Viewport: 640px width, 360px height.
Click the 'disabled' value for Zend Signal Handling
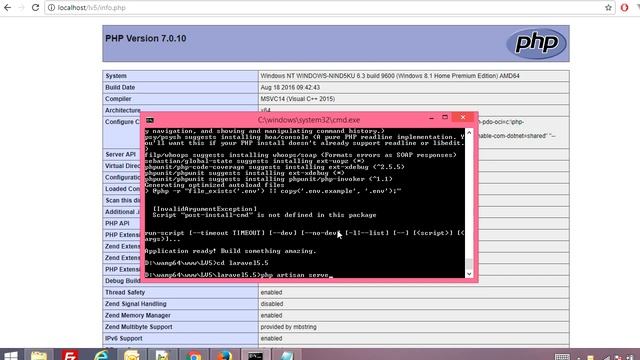pyautogui.click(x=272, y=304)
